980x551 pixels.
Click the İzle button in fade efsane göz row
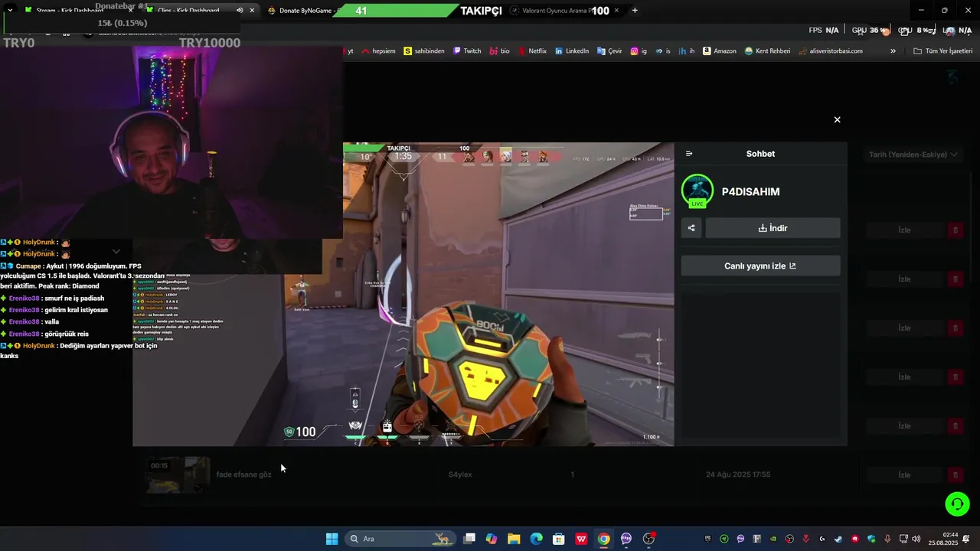(x=904, y=475)
